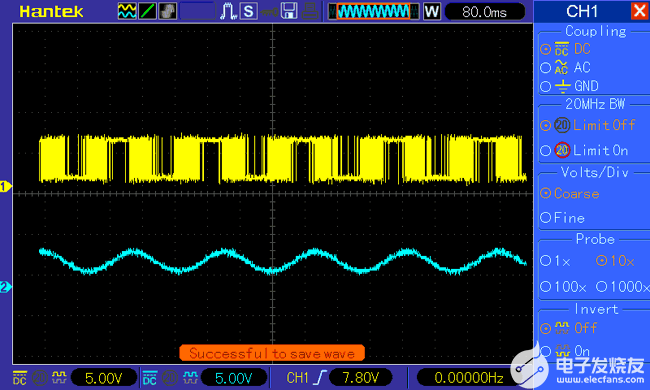Click the printer icon

click(x=310, y=11)
